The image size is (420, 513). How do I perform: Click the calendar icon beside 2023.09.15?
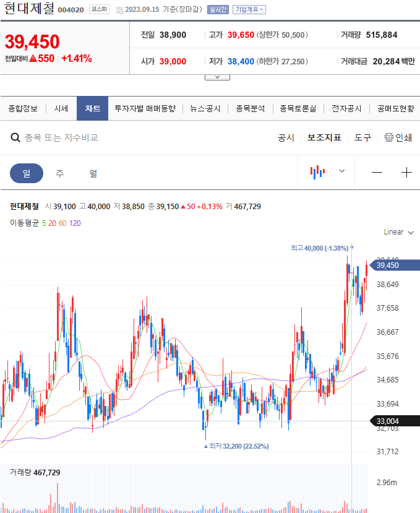coord(120,10)
